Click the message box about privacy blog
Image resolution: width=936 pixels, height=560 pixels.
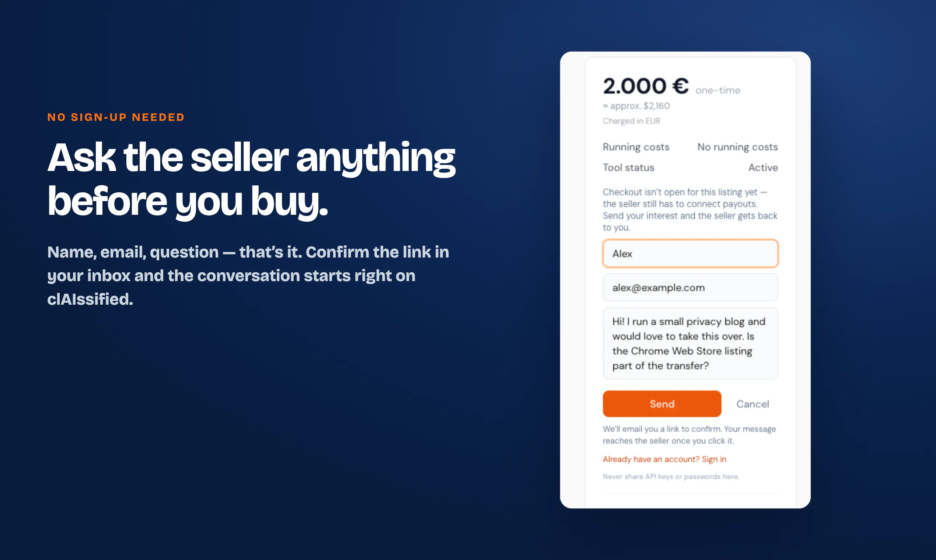690,343
